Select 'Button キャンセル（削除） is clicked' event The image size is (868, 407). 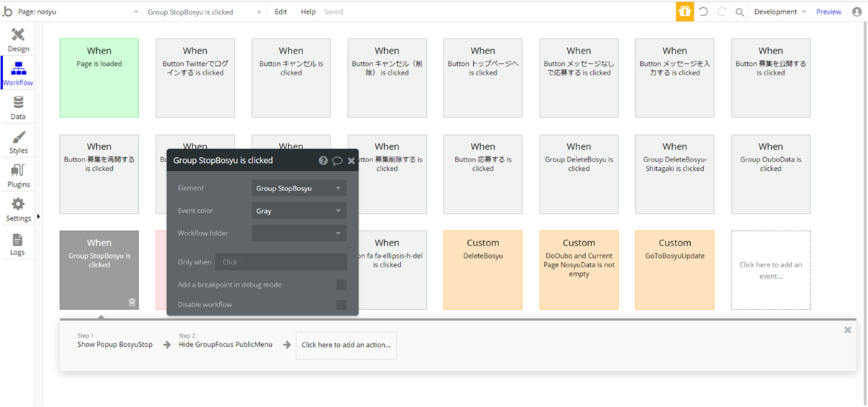point(387,78)
